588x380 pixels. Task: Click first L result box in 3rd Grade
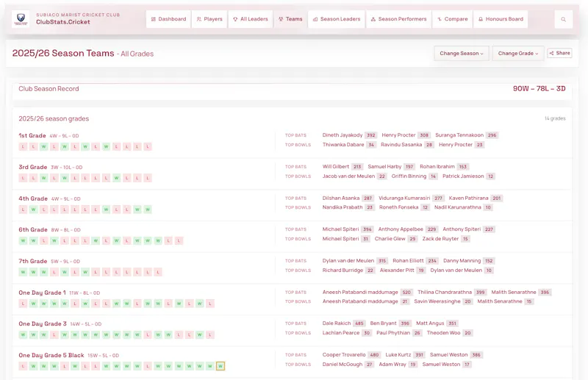(x=24, y=178)
